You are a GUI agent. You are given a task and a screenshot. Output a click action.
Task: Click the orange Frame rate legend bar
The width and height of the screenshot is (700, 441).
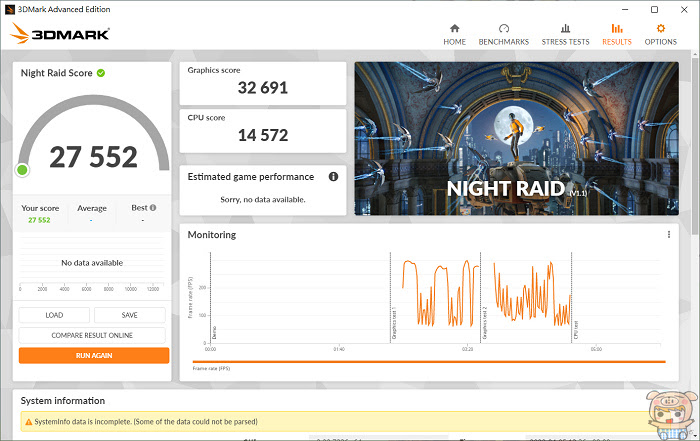[429, 362]
